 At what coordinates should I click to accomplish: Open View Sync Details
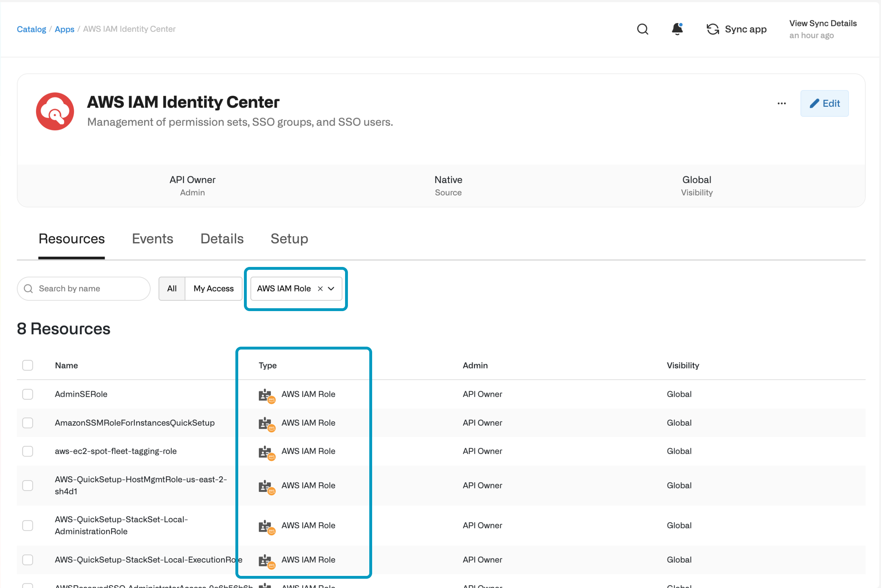pos(823,23)
